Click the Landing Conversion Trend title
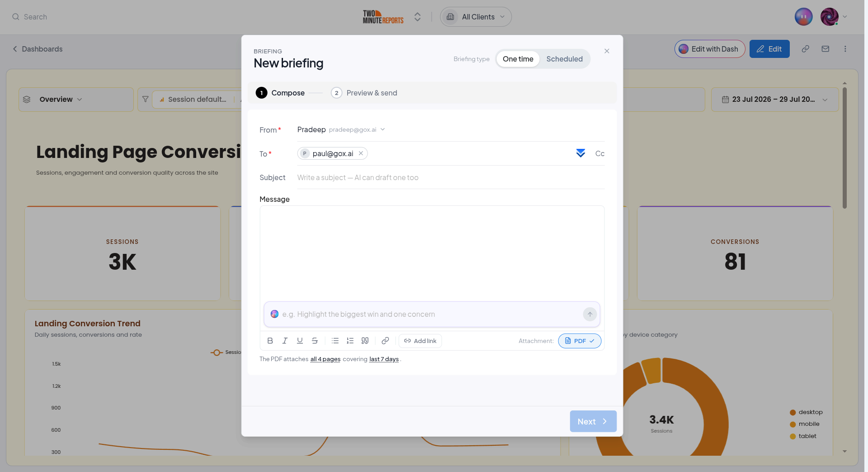Image resolution: width=868 pixels, height=472 pixels. pos(87,323)
